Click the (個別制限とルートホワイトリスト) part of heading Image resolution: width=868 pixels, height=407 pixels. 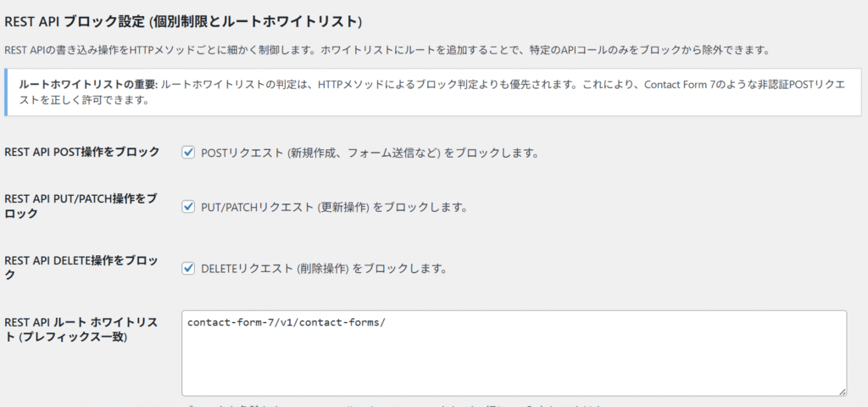point(259,20)
